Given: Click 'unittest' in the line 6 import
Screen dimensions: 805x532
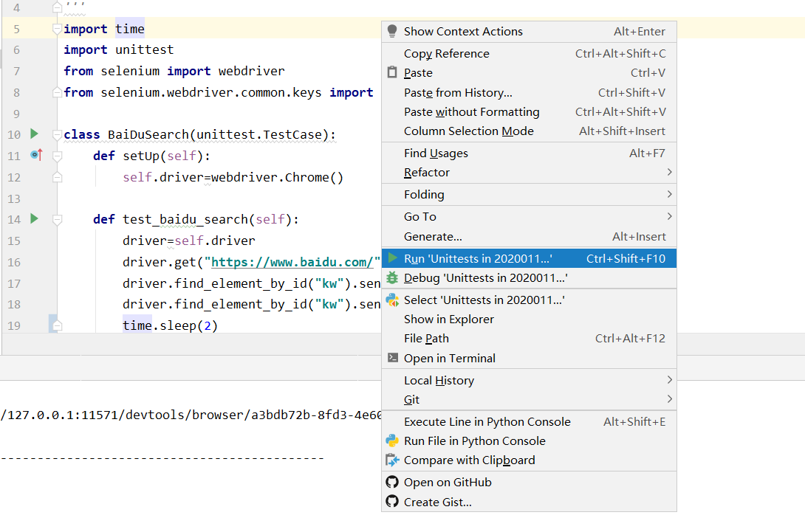Looking at the screenshot, I should 145,49.
